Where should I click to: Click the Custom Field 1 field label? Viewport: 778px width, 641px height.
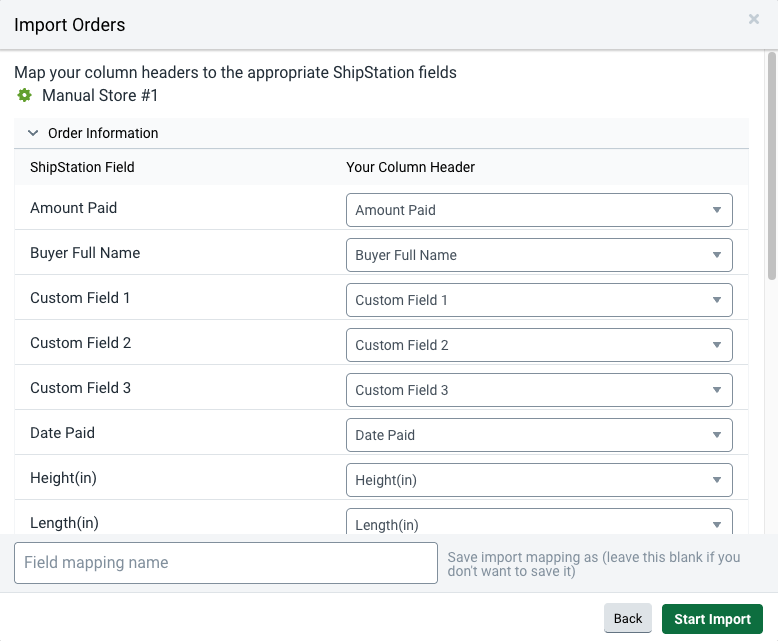[80, 298]
